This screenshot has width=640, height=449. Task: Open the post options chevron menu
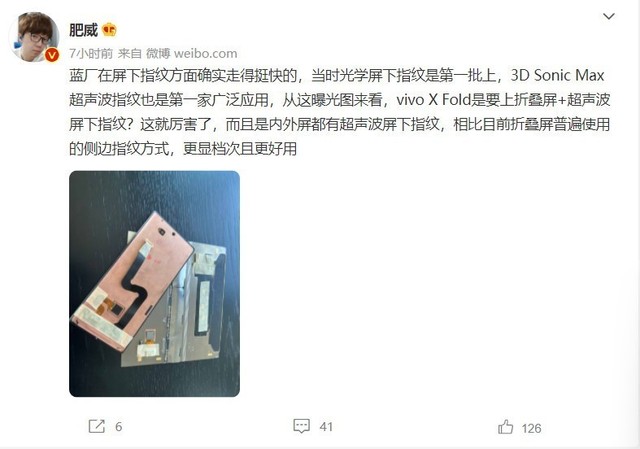pyautogui.click(x=609, y=16)
